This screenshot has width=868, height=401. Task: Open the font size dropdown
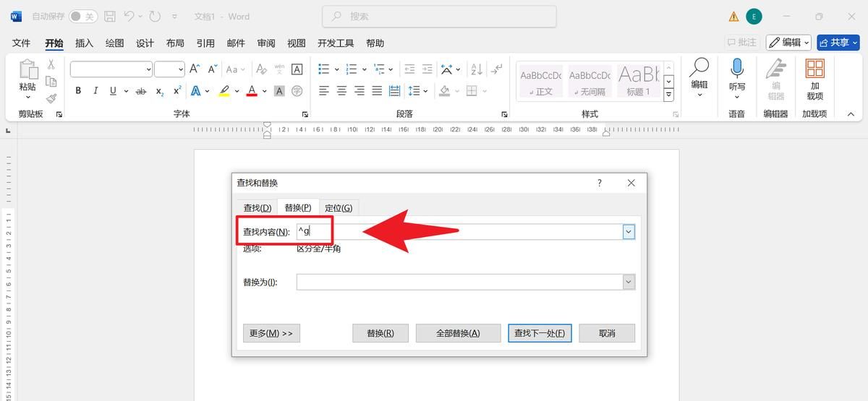[180, 69]
